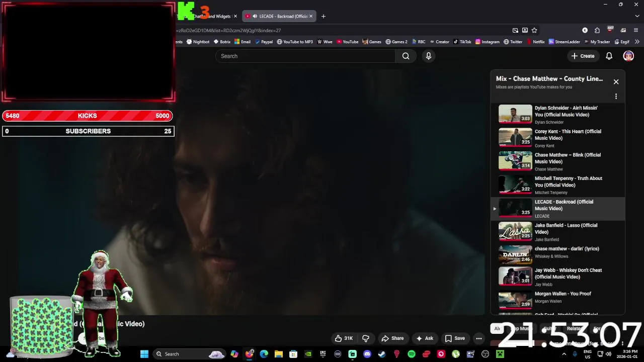Viewport: 644px width, 362px height.
Task: Open Spotify from the taskbar
Action: [412, 354]
